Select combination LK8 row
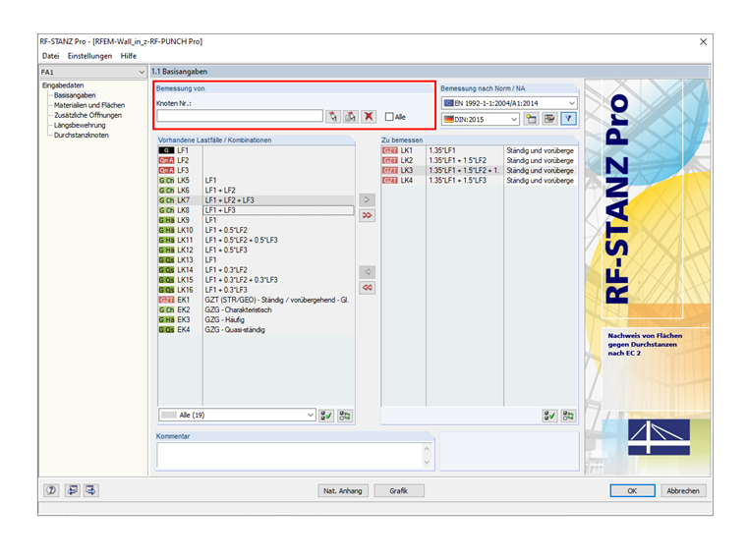The width and height of the screenshot is (747, 560). tap(257, 210)
